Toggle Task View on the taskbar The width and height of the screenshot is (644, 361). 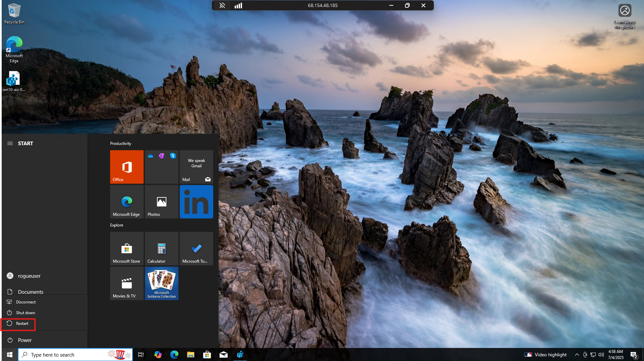(141, 355)
